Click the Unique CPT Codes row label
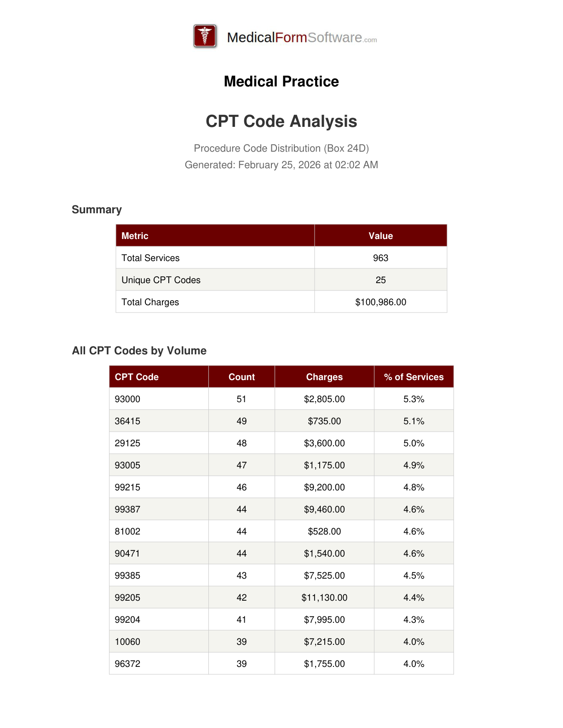This screenshot has height=728, width=563. [161, 280]
